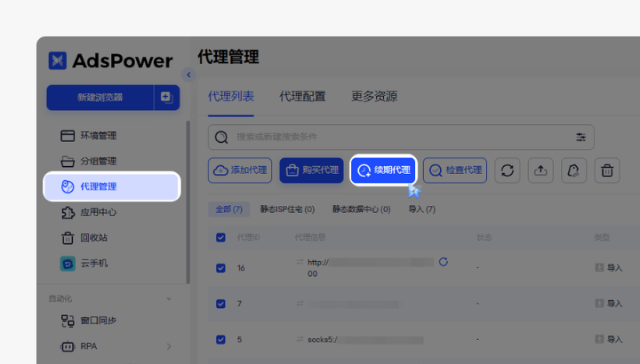
Task: Click the swap arrows icon in row 5
Action: coord(300,339)
